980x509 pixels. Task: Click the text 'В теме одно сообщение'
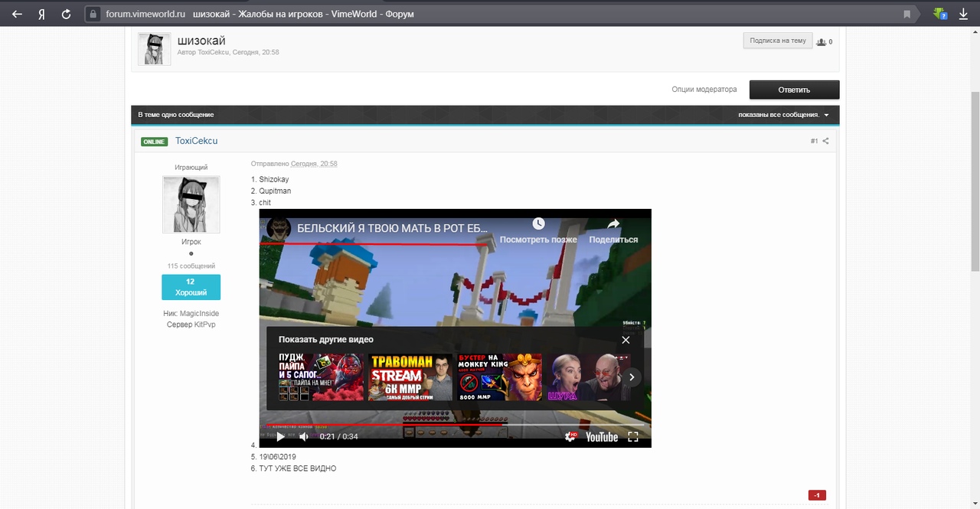click(176, 115)
